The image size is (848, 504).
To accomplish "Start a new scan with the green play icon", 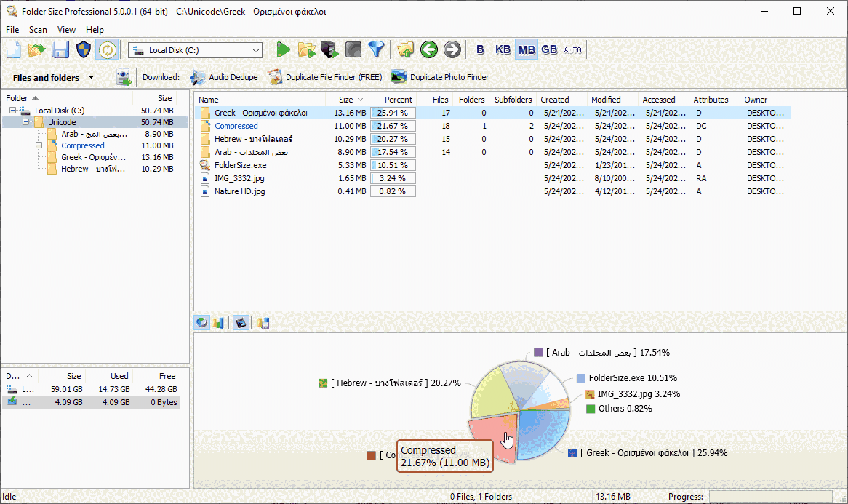I will tap(283, 49).
